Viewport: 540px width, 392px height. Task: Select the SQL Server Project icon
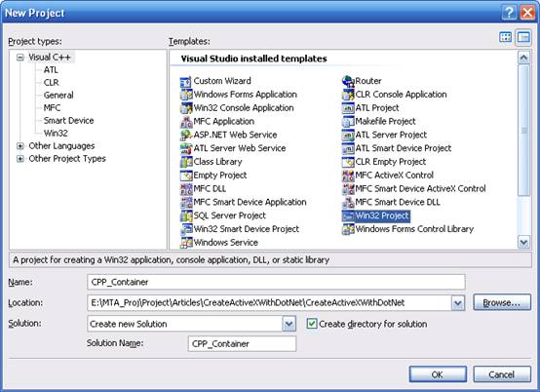[186, 216]
